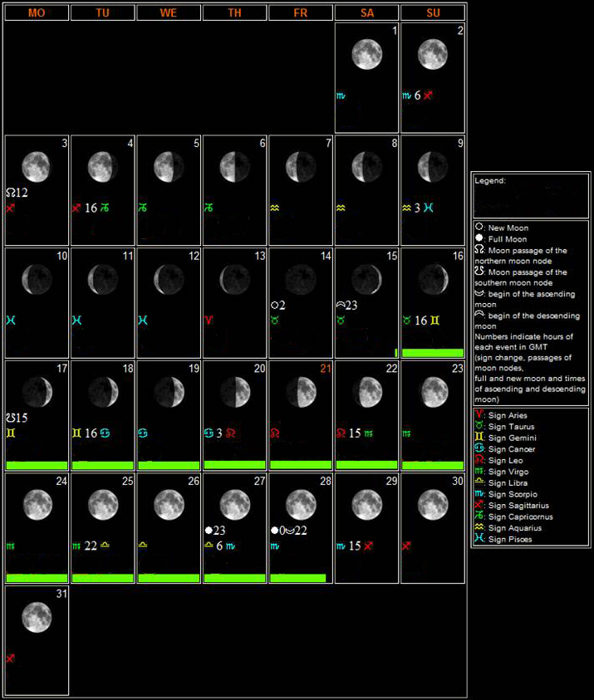Select the SU weekday column header
Image resolution: width=594 pixels, height=700 pixels.
tap(433, 13)
